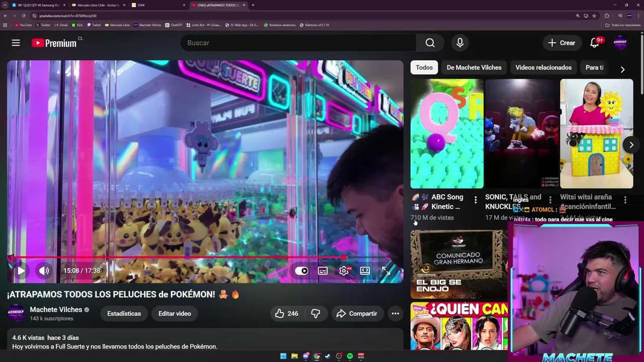Viewport: 644px width, 362px height.
Task: Toggle subtitles in the player
Action: (323, 270)
